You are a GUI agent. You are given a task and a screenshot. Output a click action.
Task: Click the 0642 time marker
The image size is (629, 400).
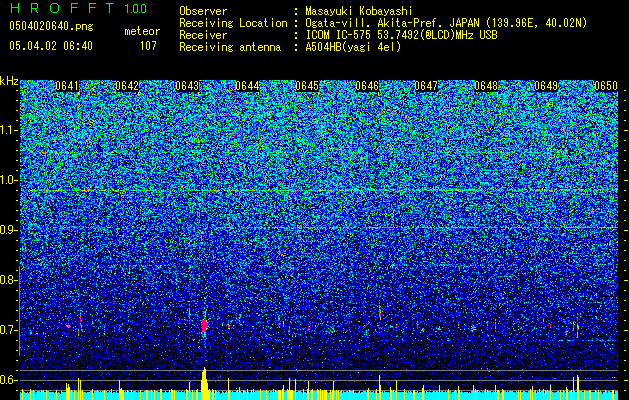(127, 86)
